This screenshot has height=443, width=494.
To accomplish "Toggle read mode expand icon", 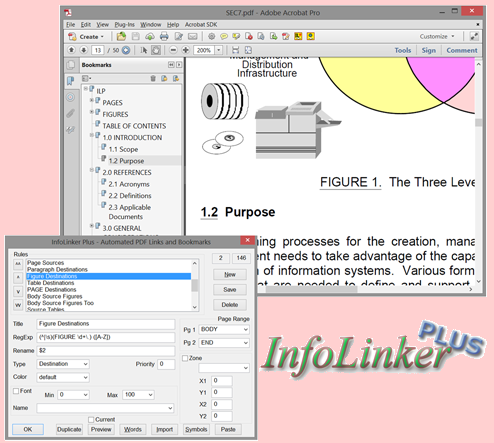I will coord(474,36).
